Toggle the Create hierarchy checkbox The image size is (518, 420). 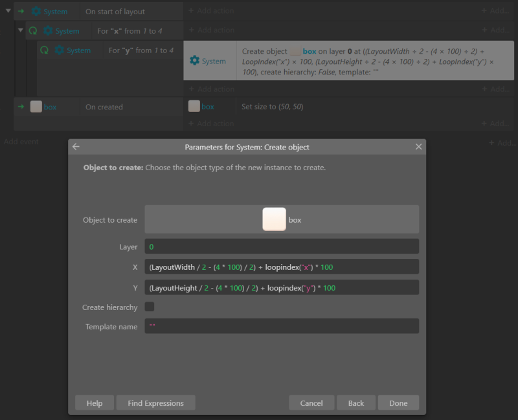click(150, 307)
